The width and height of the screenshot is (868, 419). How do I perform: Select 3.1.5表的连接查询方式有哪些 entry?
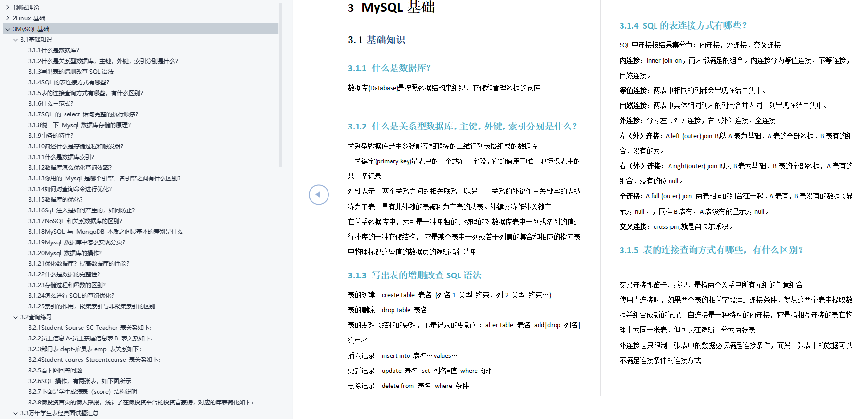pos(85,93)
